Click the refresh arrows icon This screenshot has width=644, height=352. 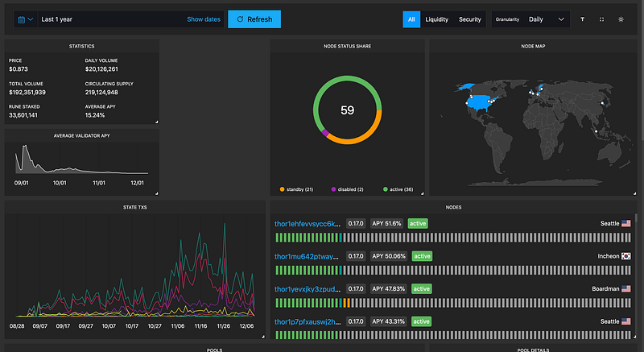[238, 19]
